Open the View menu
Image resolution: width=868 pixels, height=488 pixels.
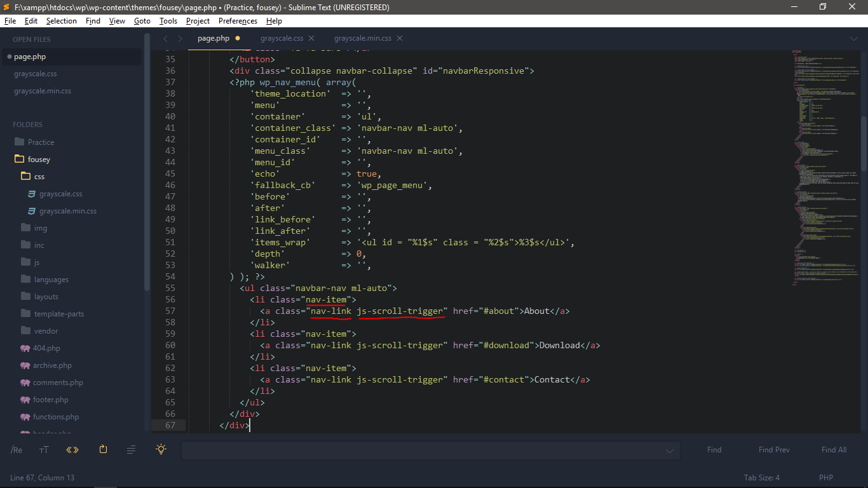pyautogui.click(x=117, y=21)
